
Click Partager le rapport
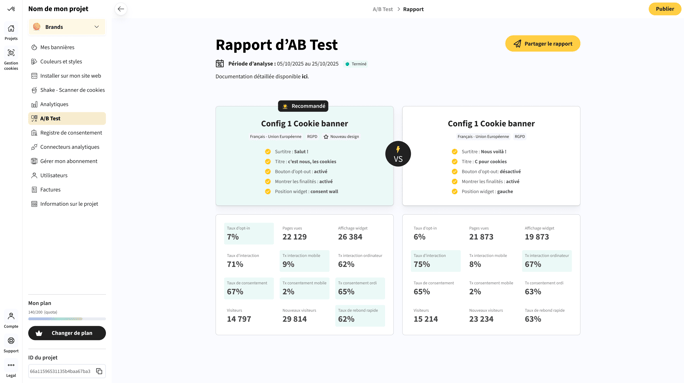pos(543,44)
